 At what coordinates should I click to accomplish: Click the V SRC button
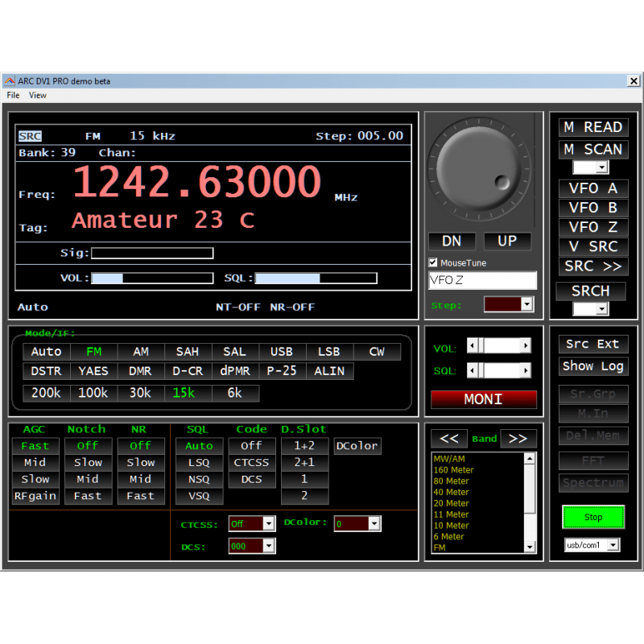point(593,246)
